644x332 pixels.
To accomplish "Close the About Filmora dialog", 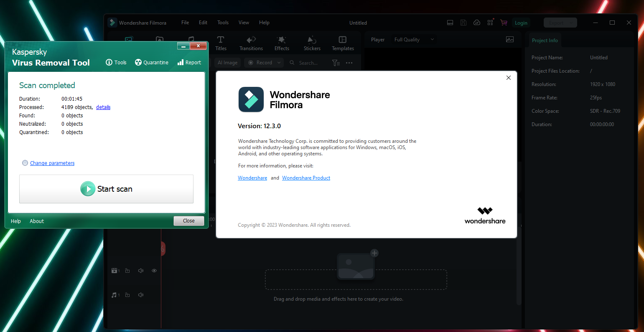I will (x=509, y=78).
